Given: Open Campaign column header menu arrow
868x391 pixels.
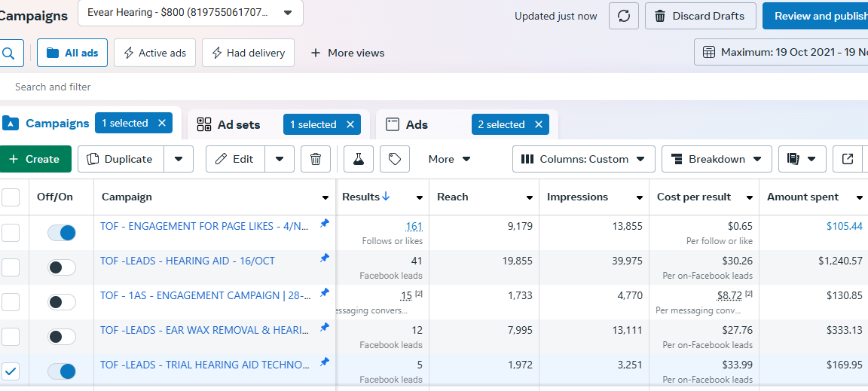Looking at the screenshot, I should (325, 197).
